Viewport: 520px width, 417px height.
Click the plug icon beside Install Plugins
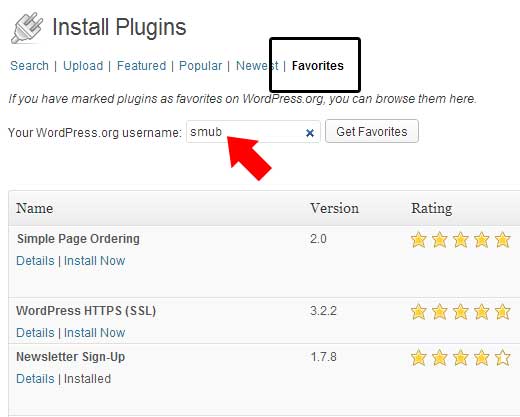27,28
